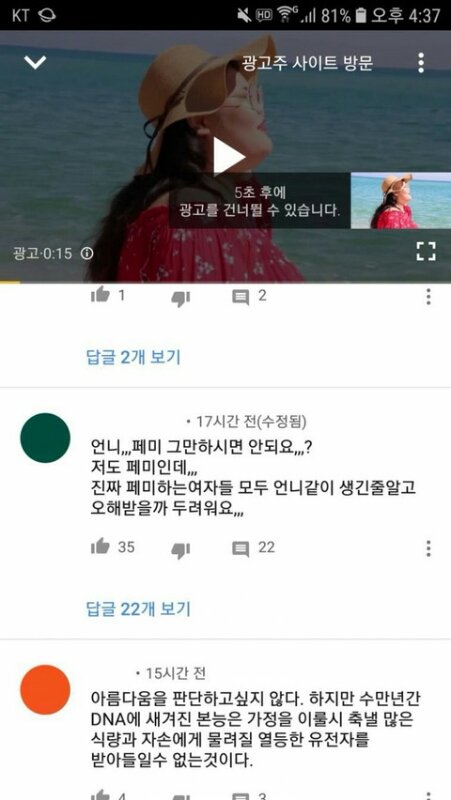451x800 pixels.
Task: Dislike the first partially visible comment
Action: click(x=180, y=298)
